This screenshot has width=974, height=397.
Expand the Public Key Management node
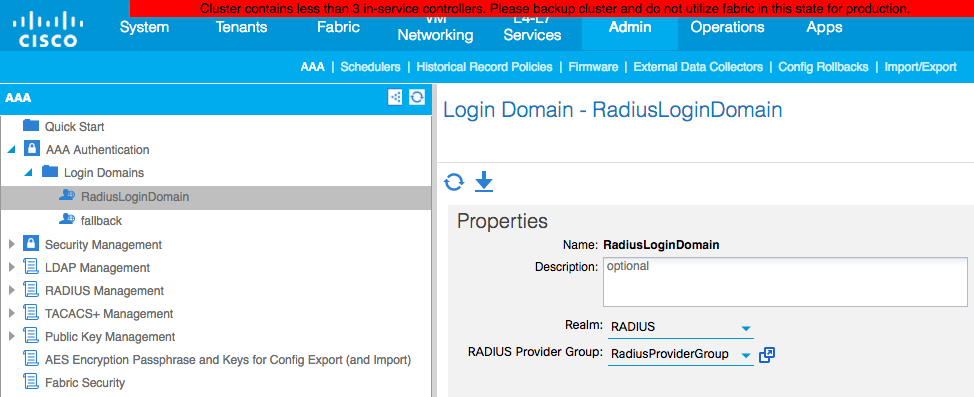coord(11,336)
